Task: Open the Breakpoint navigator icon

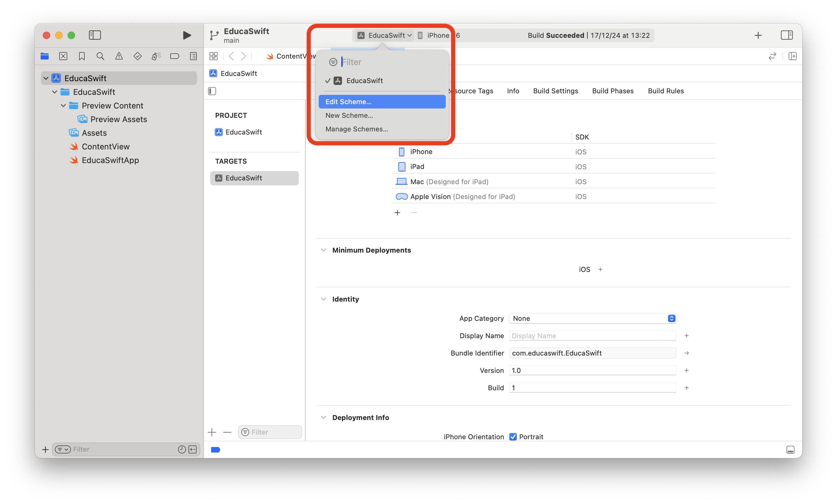Action: (x=175, y=56)
